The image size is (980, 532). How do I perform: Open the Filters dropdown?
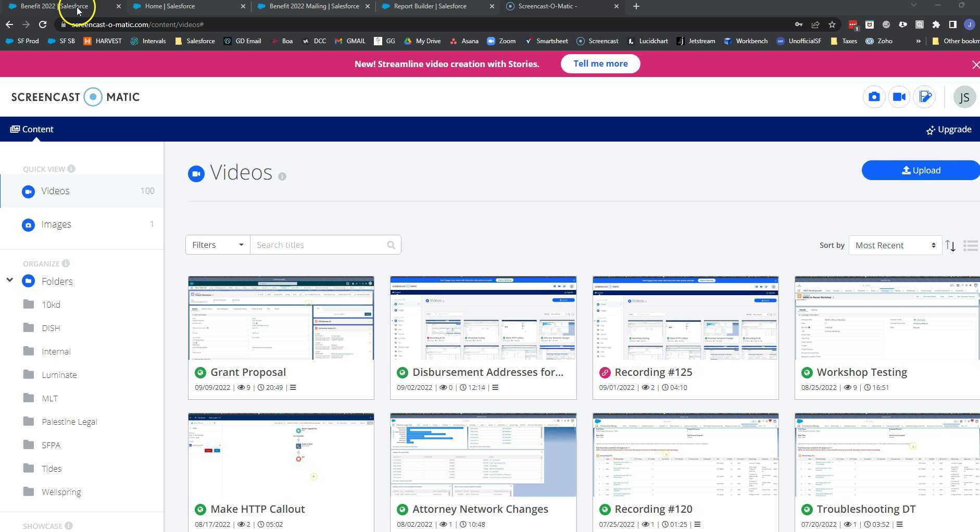(x=218, y=245)
